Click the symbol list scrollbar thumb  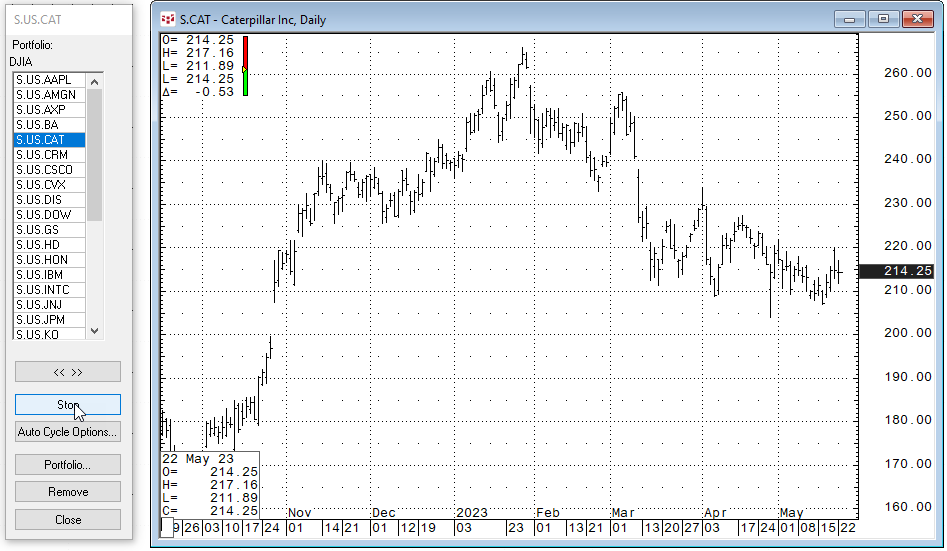94,155
